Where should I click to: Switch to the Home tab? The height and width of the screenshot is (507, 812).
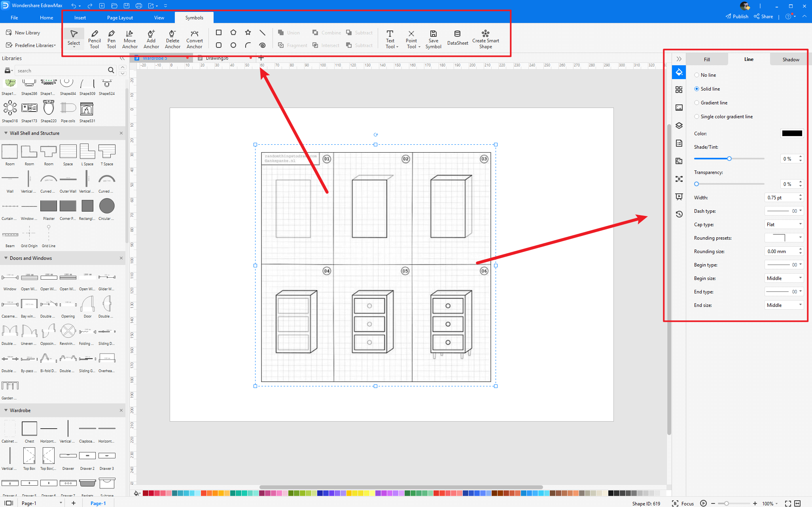(x=46, y=18)
